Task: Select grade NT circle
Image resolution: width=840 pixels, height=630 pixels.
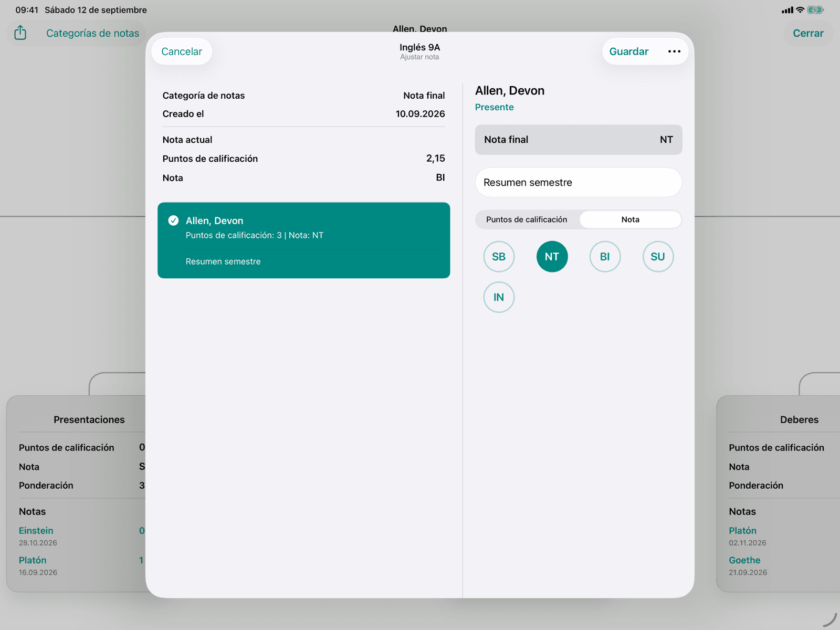Action: point(552,257)
